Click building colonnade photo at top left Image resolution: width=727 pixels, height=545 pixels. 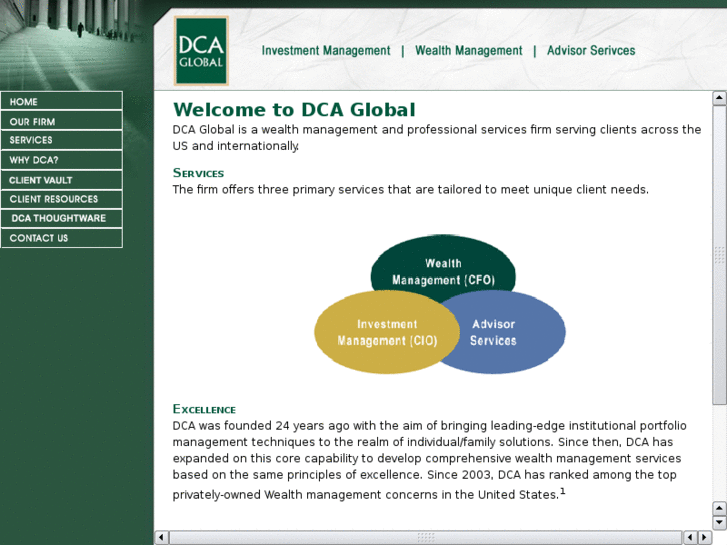point(77,45)
